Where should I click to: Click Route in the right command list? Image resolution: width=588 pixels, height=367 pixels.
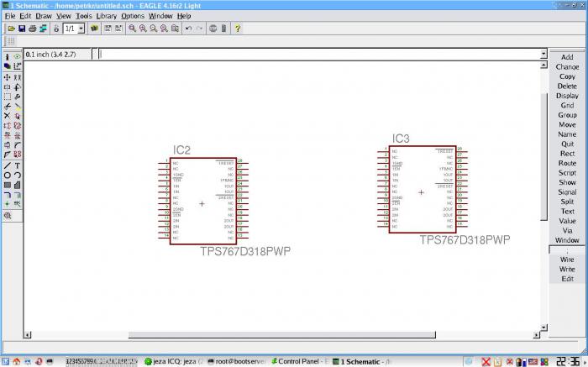point(567,164)
